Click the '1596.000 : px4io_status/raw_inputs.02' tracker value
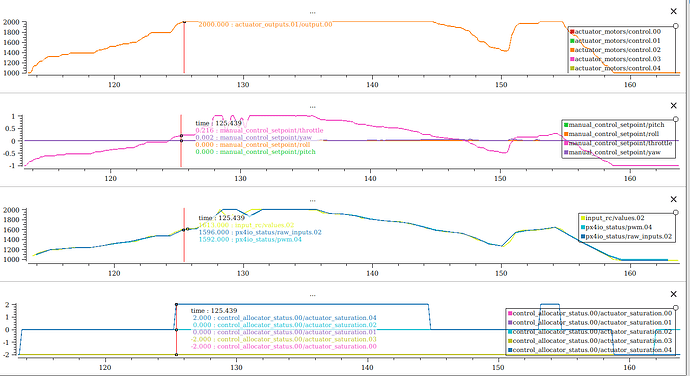Viewport: 690px width, 376px height. click(260, 232)
